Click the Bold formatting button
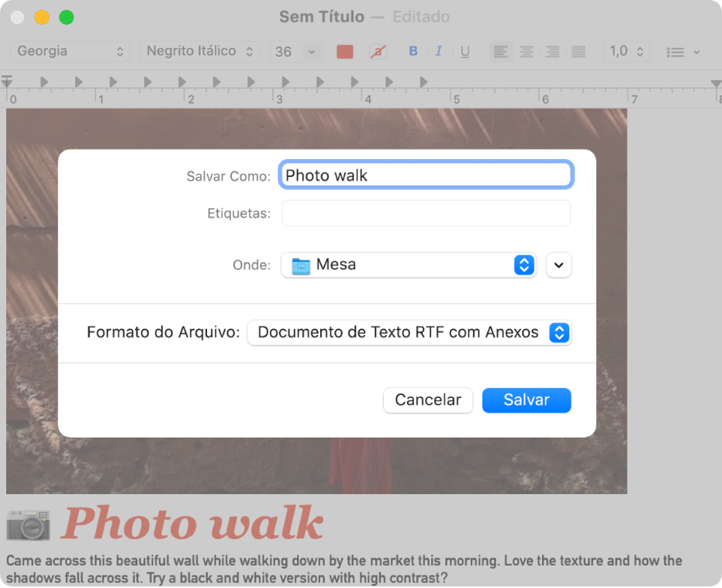This screenshot has height=588, width=722. [x=413, y=51]
